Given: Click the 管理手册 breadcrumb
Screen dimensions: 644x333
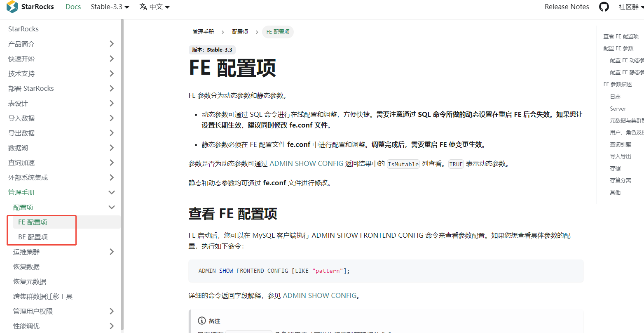Looking at the screenshot, I should coord(204,32).
